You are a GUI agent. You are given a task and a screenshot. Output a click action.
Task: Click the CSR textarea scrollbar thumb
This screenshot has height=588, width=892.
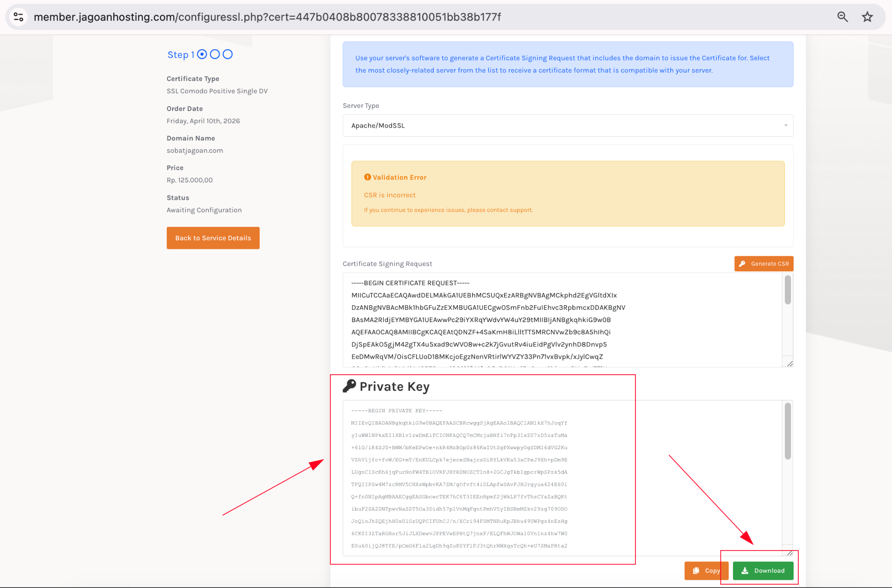787,290
